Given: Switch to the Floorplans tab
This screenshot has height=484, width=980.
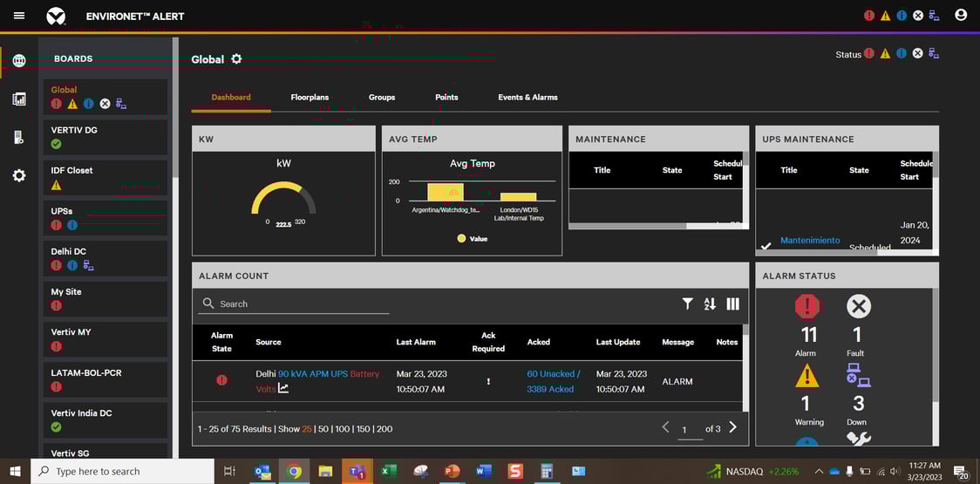Looking at the screenshot, I should tap(310, 98).
